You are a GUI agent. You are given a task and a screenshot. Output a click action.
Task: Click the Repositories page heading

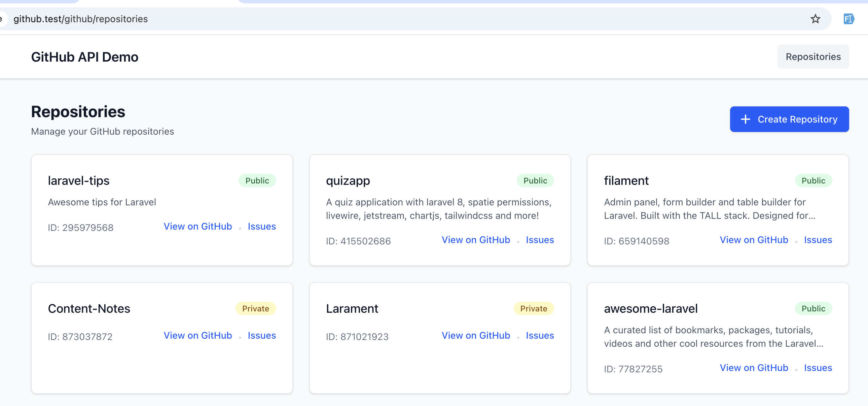tap(78, 112)
